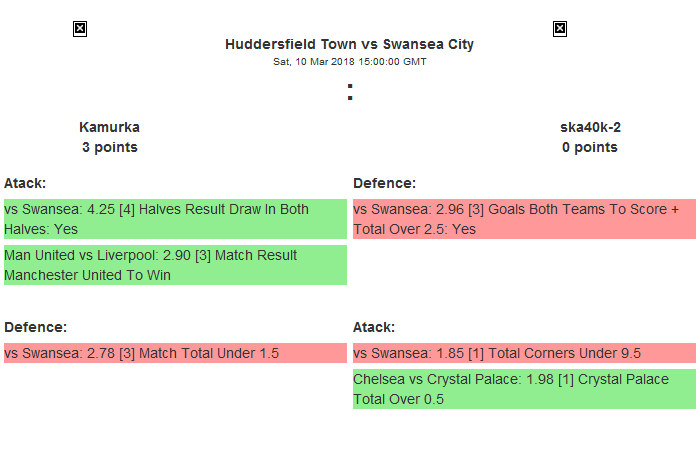The height and width of the screenshot is (460, 700).
Task: Click the 3 points label
Action: (x=109, y=147)
